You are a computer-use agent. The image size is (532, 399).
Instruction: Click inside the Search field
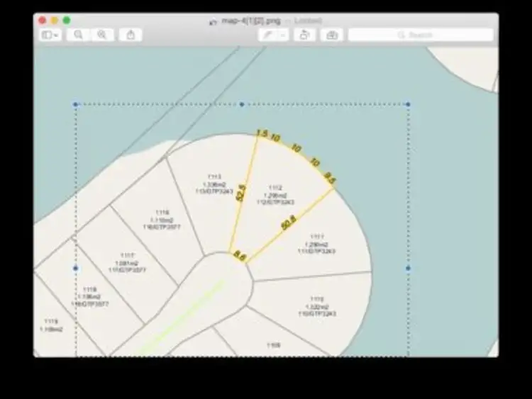[x=420, y=35]
